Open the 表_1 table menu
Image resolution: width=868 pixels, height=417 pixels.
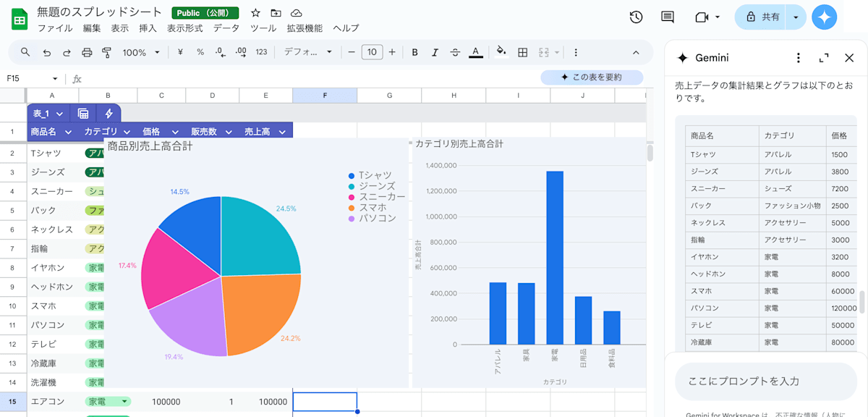(48, 114)
